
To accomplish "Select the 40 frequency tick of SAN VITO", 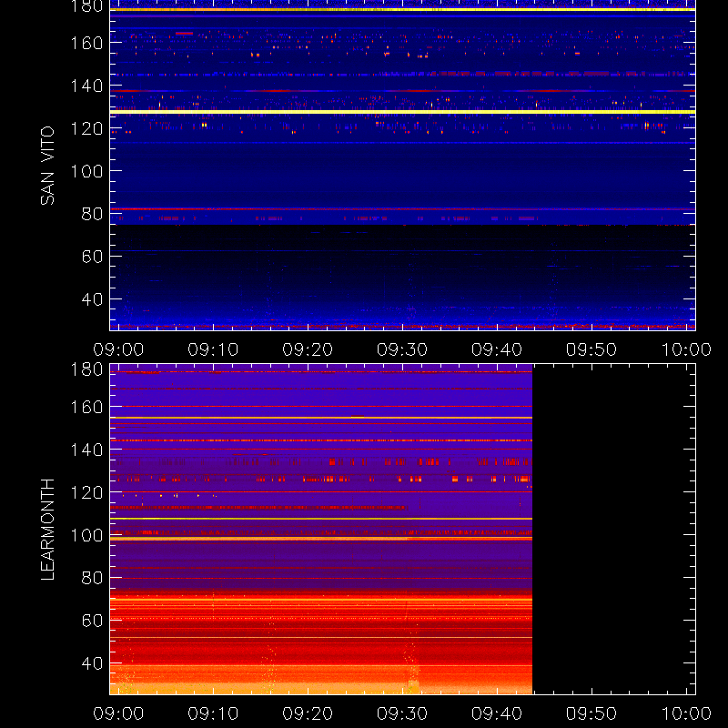I will [x=93, y=299].
